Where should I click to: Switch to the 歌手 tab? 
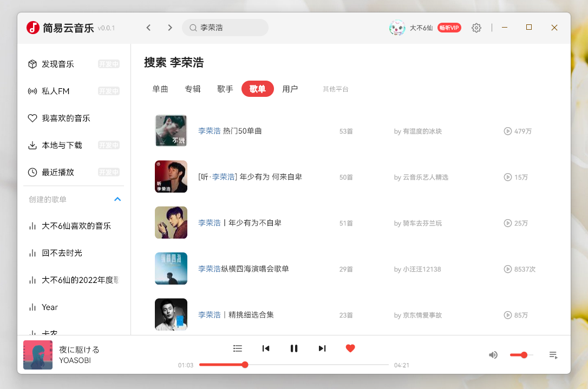(225, 89)
